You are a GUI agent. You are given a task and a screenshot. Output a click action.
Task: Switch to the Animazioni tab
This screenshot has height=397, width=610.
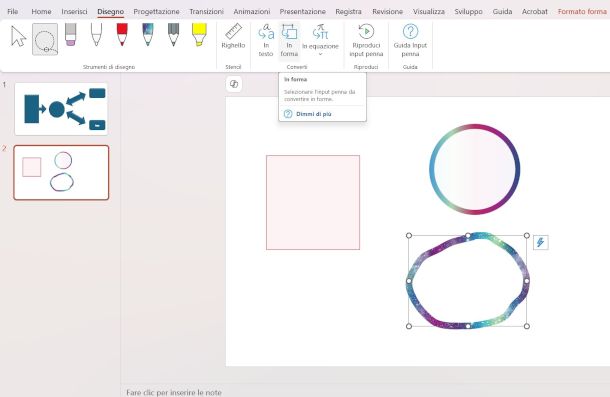click(252, 12)
